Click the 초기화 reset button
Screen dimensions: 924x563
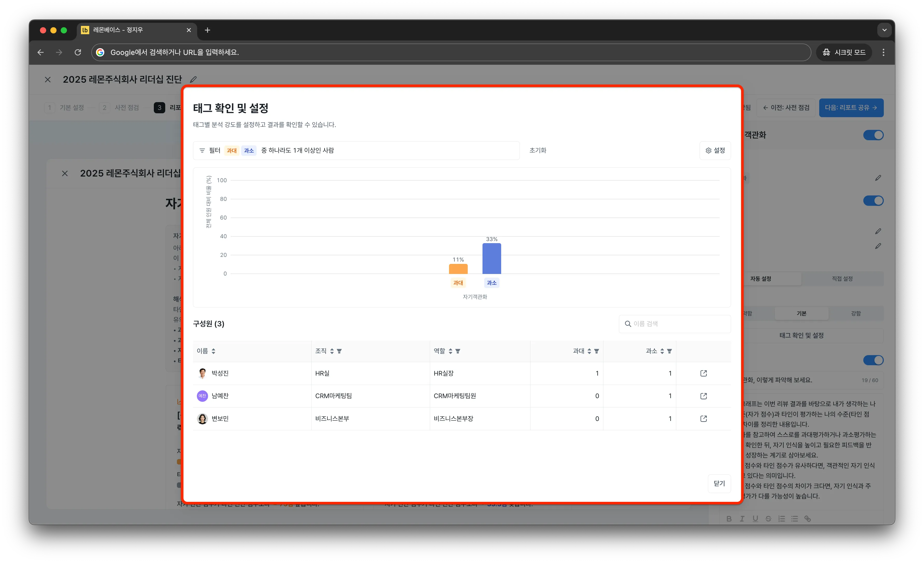point(537,150)
